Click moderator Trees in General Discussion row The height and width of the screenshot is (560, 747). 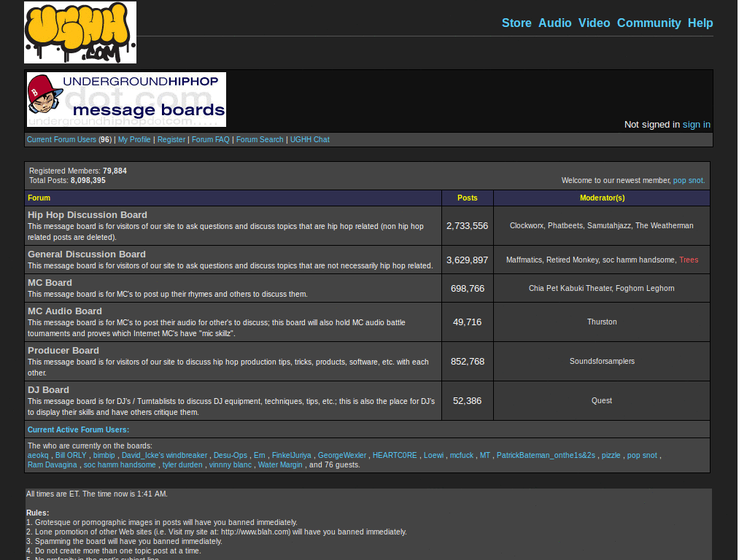[689, 260]
